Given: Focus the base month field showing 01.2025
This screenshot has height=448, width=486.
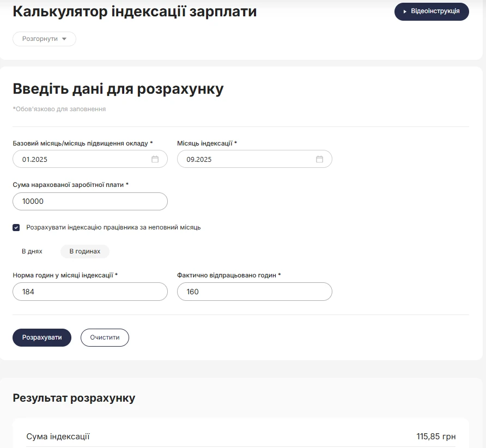Looking at the screenshot, I should click(82, 159).
